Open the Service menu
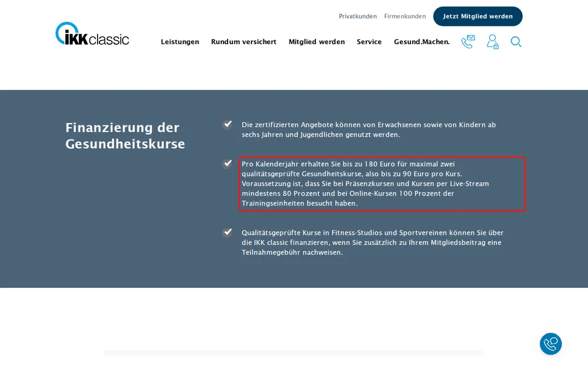Viewport: 588px width, 368px height. [x=369, y=42]
